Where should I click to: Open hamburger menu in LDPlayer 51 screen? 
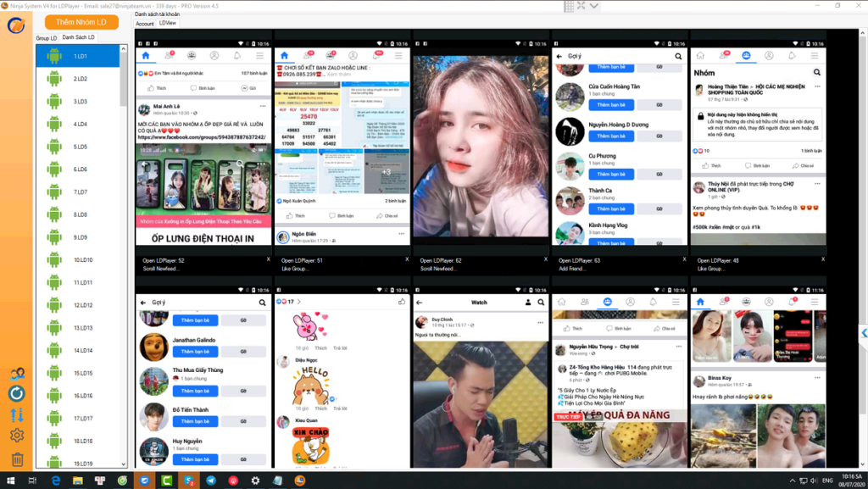point(398,55)
